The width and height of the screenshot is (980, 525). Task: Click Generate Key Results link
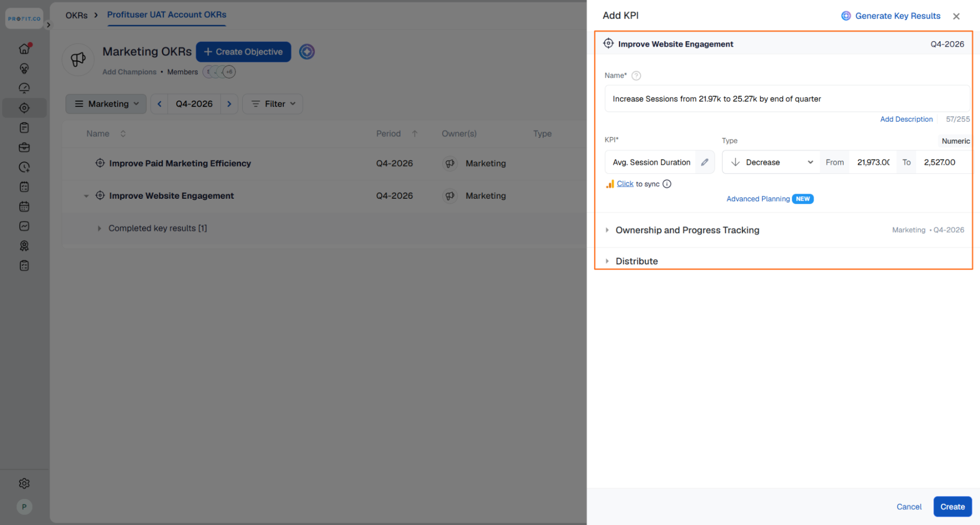[891, 16]
